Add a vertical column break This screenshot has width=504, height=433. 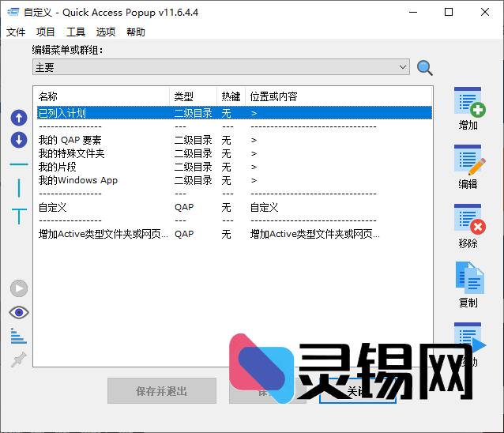[19, 188]
